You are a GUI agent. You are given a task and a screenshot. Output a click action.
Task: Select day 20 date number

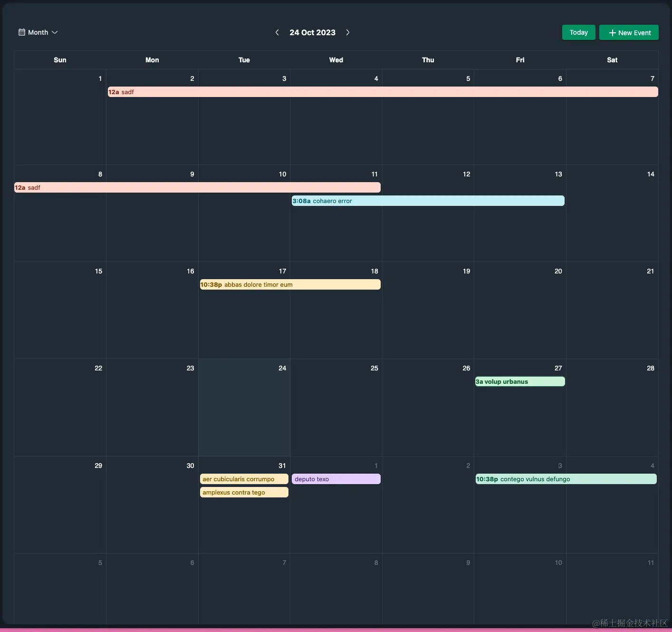(558, 271)
